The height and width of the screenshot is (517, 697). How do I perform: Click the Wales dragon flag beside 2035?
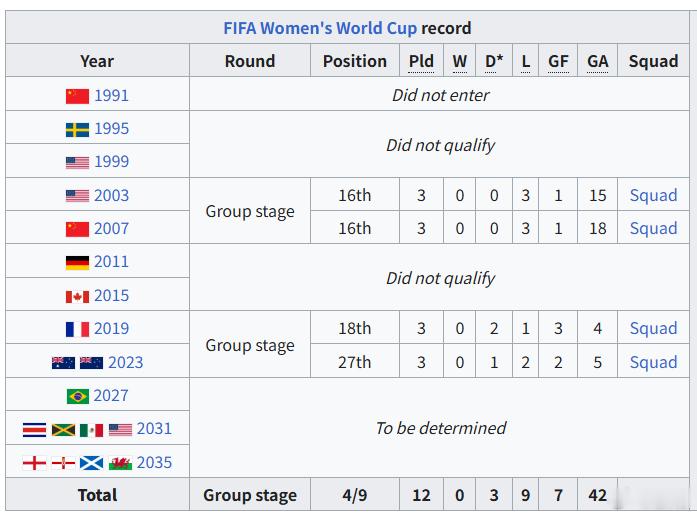120,463
